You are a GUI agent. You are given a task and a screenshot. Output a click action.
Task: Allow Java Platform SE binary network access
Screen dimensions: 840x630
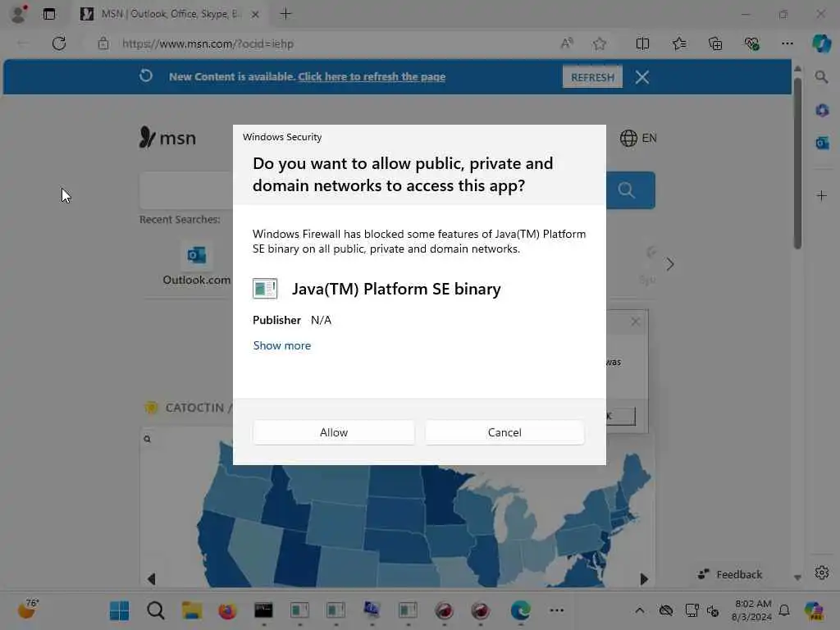(x=333, y=431)
